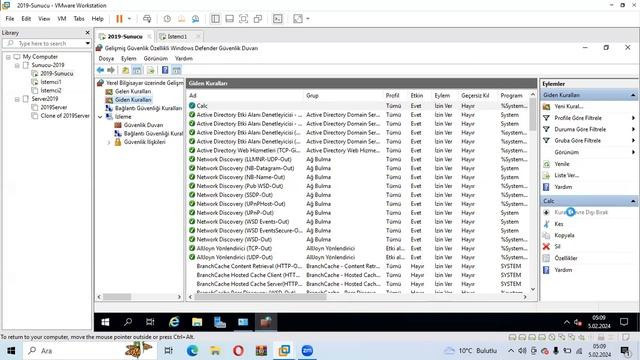Image resolution: width=640 pixels, height=360 pixels.
Task: Expand Profile Göre Filtrele submenu
Action: pyautogui.click(x=633, y=118)
